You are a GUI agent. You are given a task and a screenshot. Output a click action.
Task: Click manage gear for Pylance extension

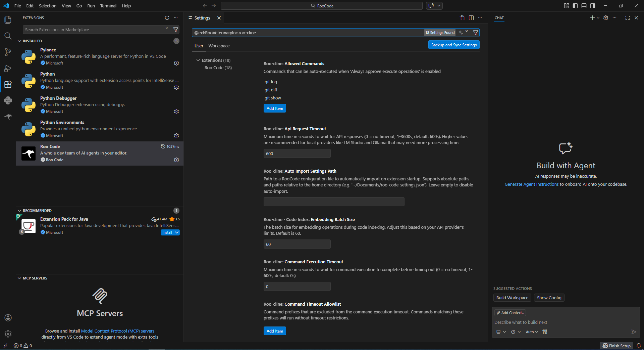click(x=176, y=63)
